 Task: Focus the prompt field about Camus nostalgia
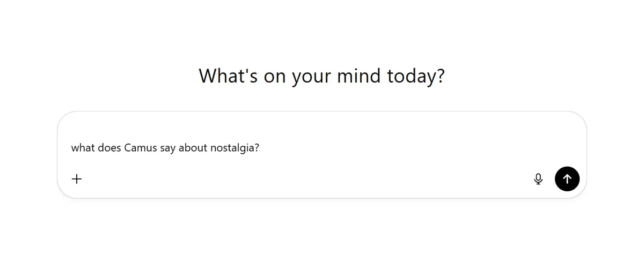[x=322, y=147]
